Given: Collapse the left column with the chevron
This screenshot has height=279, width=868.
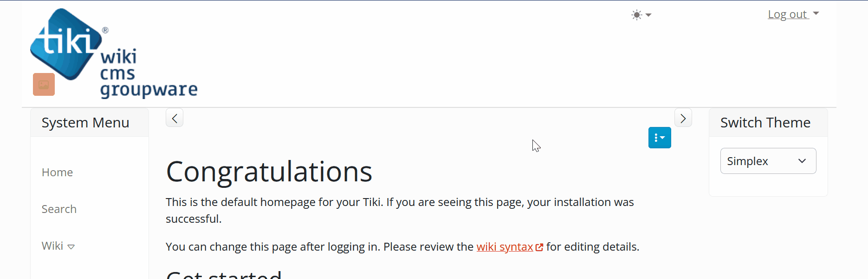Looking at the screenshot, I should click(175, 118).
